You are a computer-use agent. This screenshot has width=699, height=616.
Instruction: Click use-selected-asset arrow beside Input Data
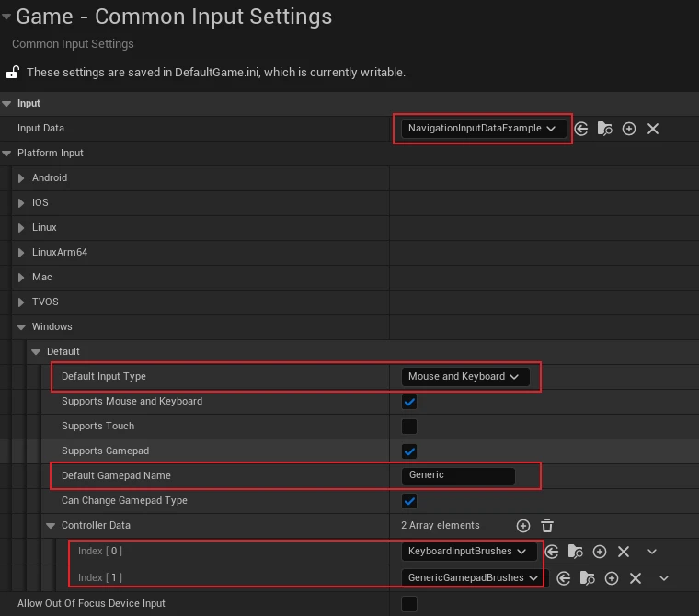tap(581, 129)
